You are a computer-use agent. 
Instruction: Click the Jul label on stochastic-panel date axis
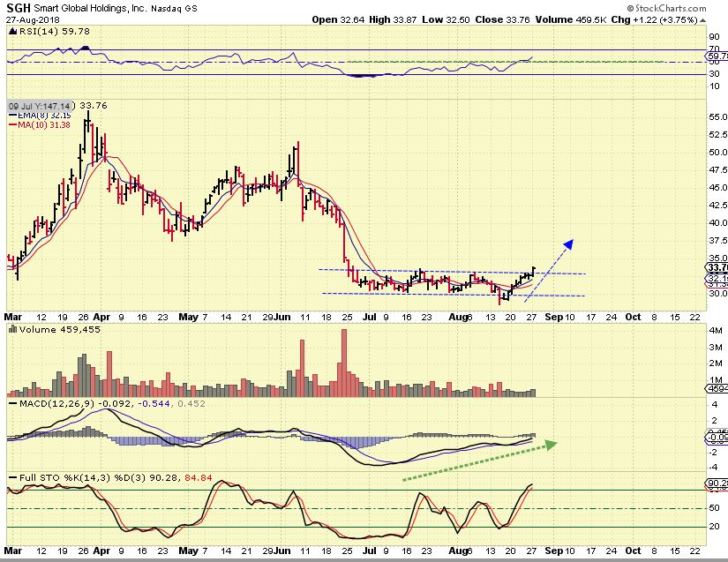(369, 551)
